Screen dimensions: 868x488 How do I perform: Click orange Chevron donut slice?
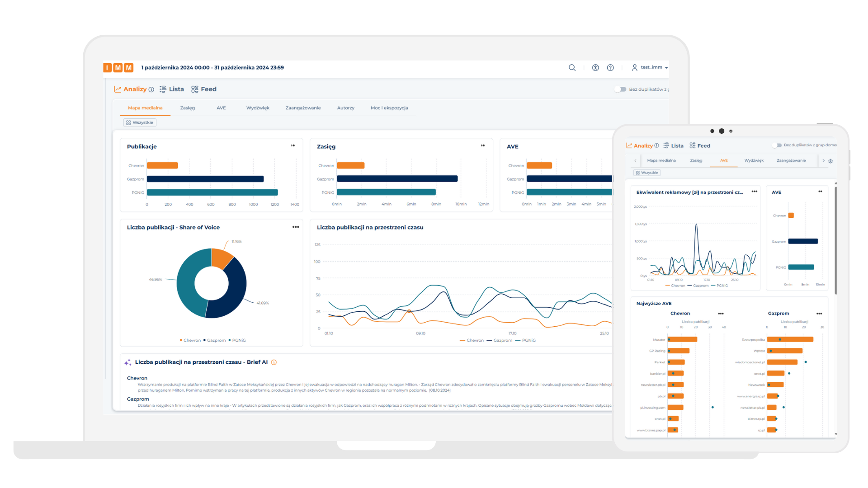pyautogui.click(x=222, y=258)
